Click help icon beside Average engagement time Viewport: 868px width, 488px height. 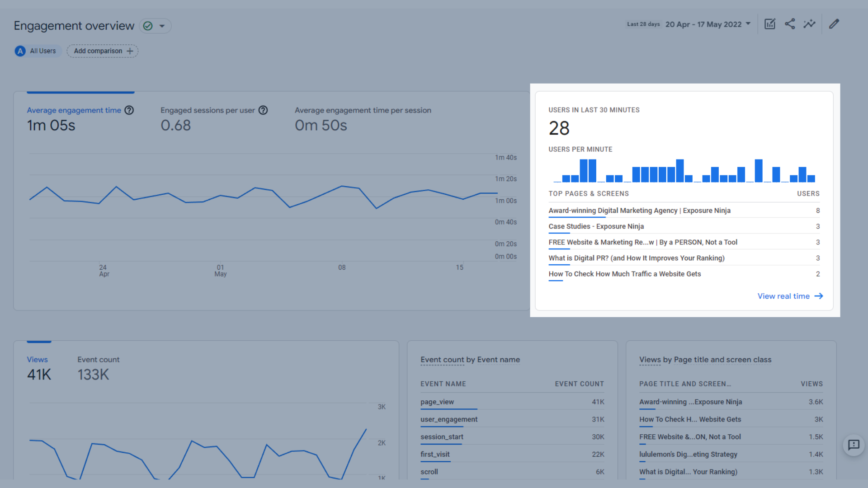[129, 110]
